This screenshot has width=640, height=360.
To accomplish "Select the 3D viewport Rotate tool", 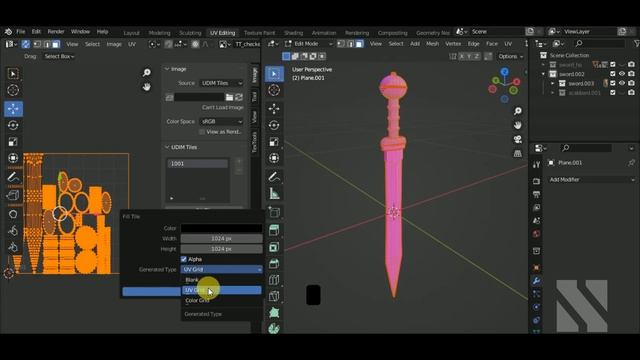I will (274, 125).
